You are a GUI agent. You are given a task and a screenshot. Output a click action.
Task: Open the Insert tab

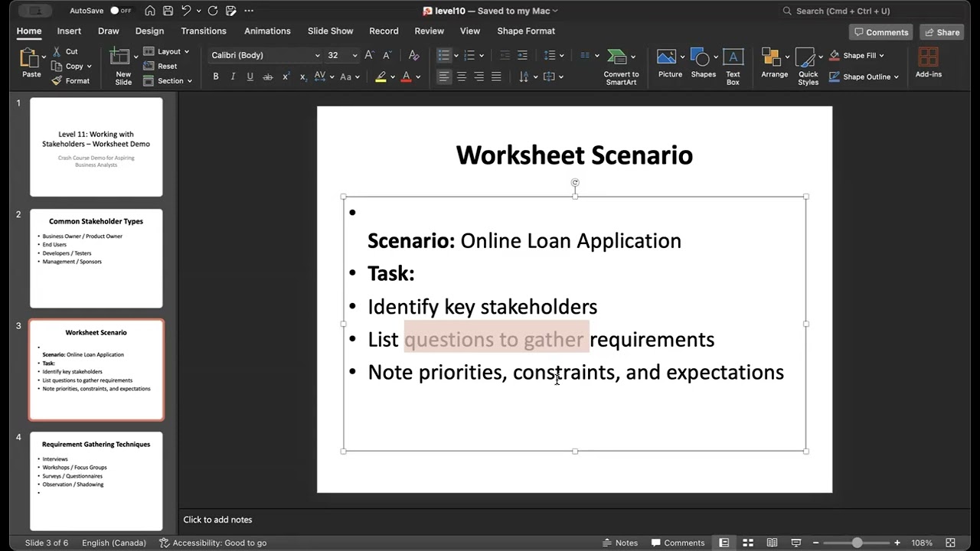69,31
